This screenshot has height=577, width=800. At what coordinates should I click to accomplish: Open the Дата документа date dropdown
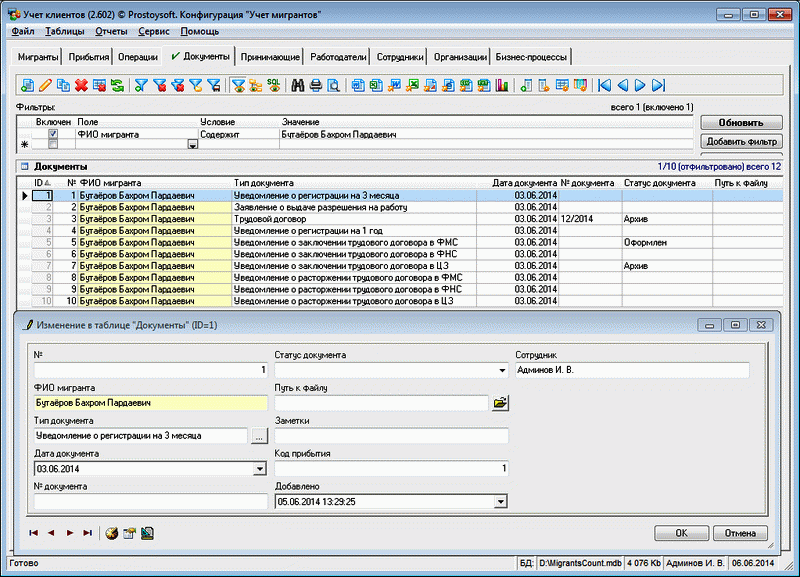pos(260,468)
